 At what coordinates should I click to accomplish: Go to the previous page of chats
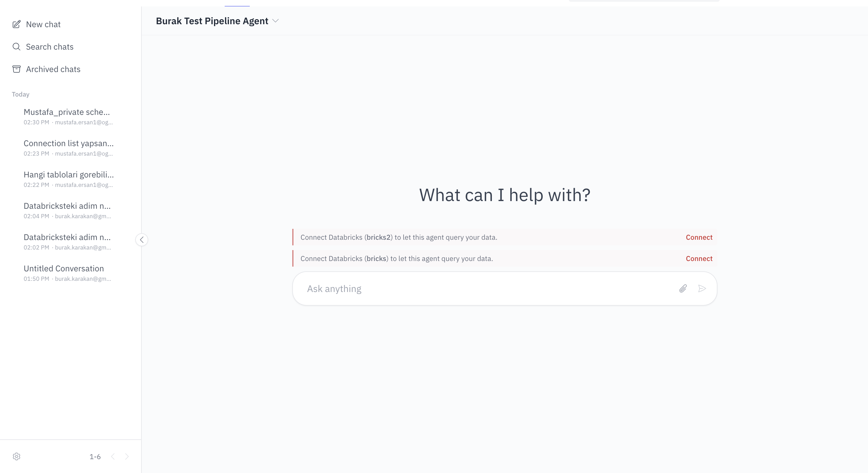[113, 456]
